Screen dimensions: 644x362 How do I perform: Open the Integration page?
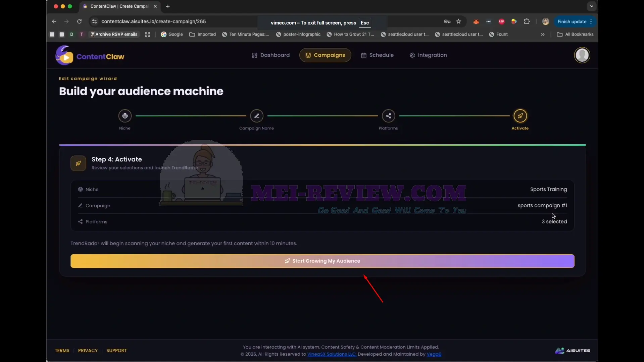tap(428, 55)
